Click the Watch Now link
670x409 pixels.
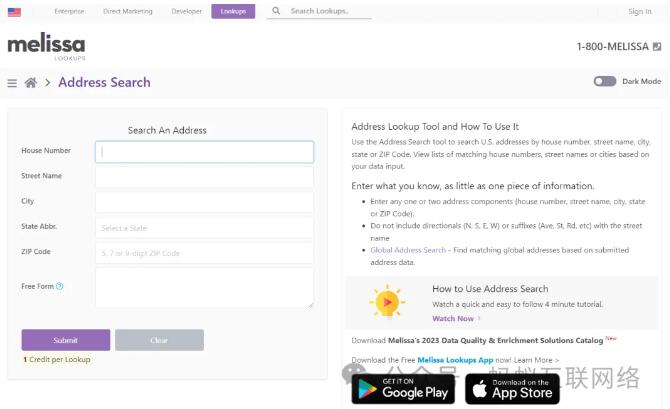453,318
